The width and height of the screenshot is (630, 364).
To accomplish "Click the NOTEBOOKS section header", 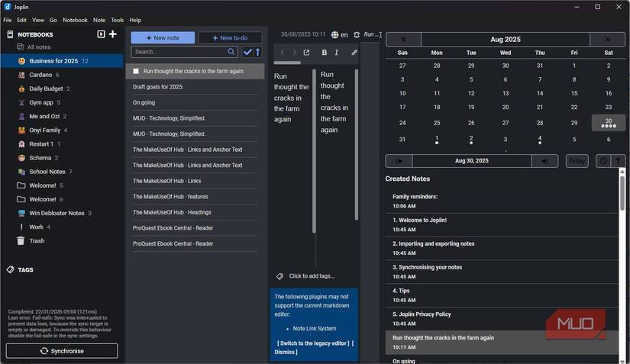I will click(x=35, y=34).
